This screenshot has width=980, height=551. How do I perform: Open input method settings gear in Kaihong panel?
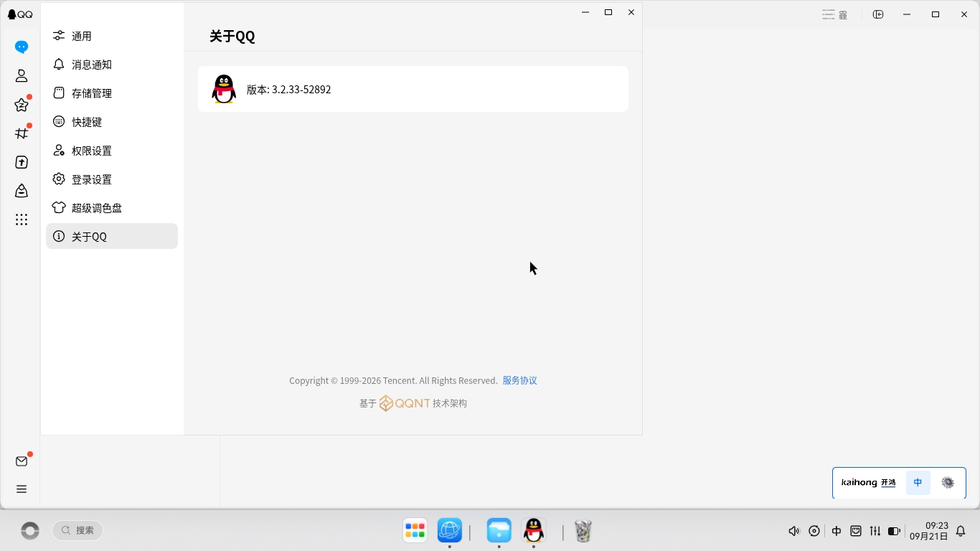click(x=948, y=483)
